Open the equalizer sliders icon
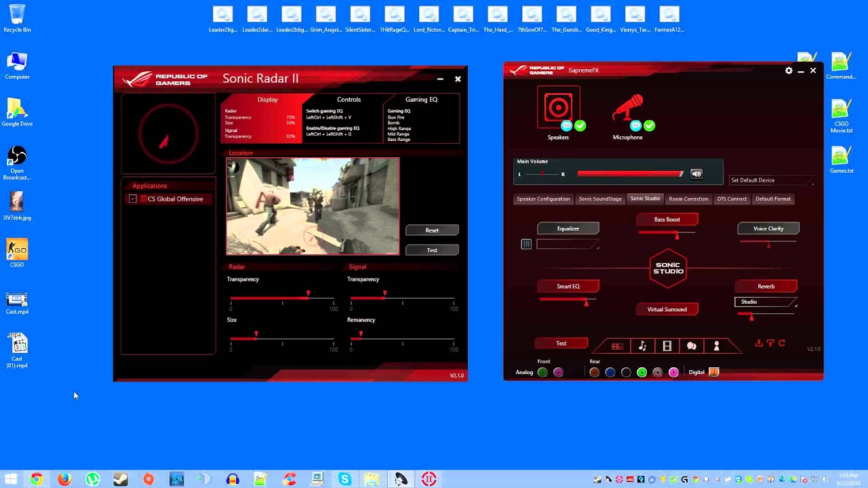Image resolution: width=868 pixels, height=488 pixels. pos(526,244)
